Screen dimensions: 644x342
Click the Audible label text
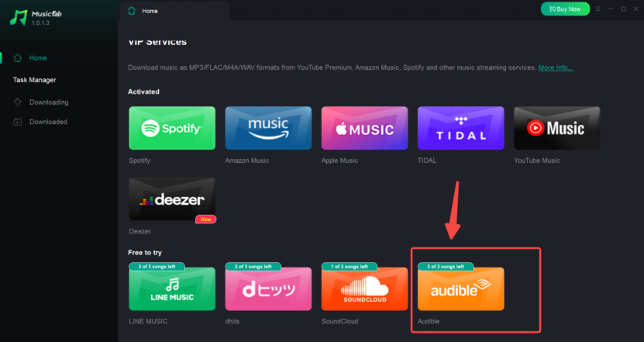[x=429, y=321]
